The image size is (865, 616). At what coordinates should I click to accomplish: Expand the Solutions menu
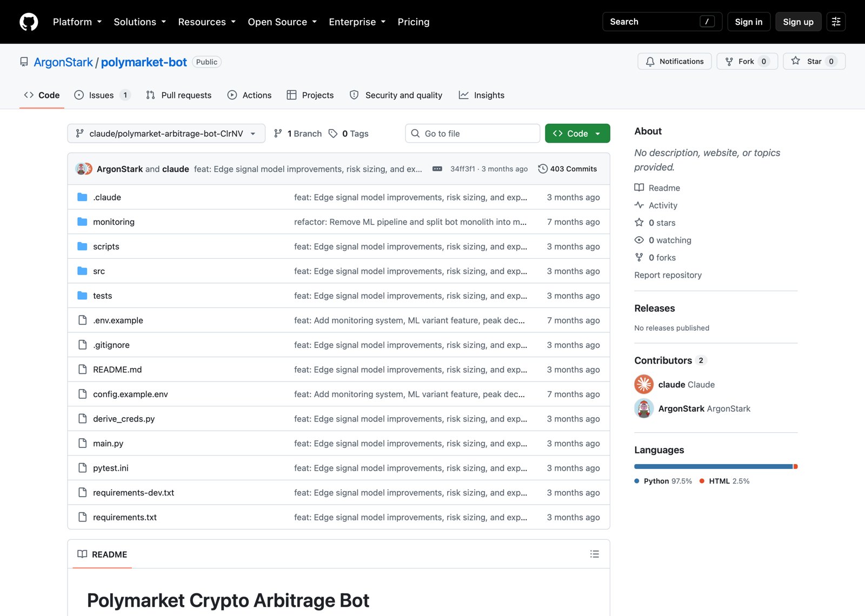coord(139,22)
